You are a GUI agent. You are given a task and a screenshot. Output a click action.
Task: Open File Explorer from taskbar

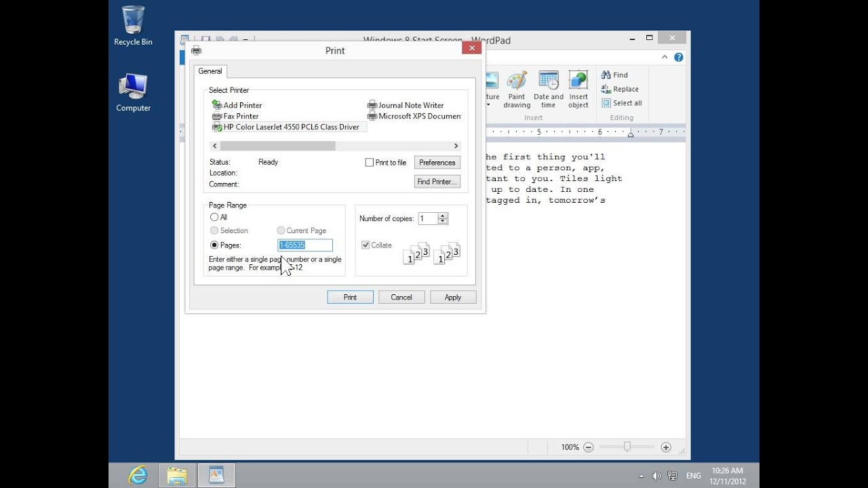[177, 475]
